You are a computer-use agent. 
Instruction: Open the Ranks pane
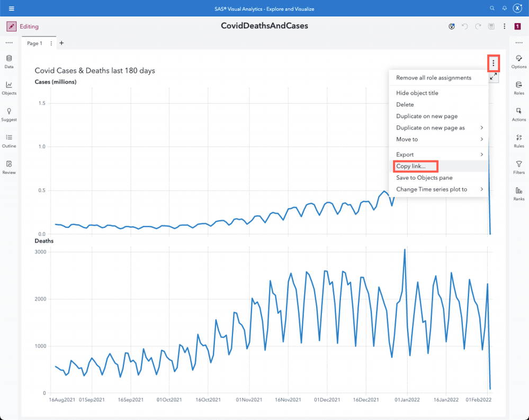[x=519, y=193]
